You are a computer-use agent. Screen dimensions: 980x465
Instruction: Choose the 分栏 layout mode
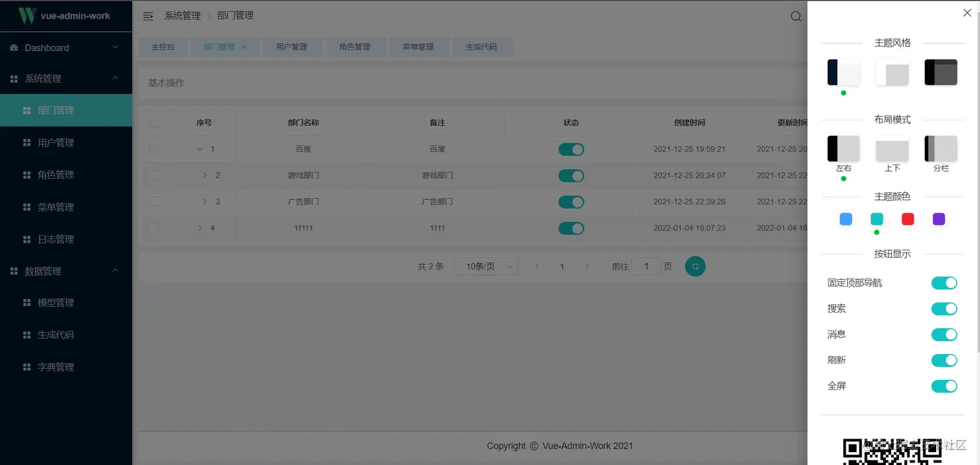[x=941, y=149]
